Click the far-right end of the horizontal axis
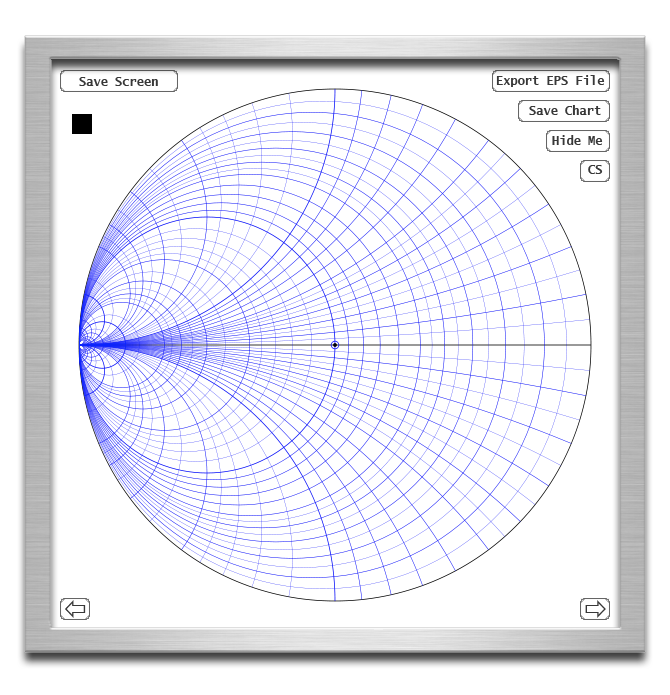This screenshot has height=695, width=670. click(x=590, y=345)
